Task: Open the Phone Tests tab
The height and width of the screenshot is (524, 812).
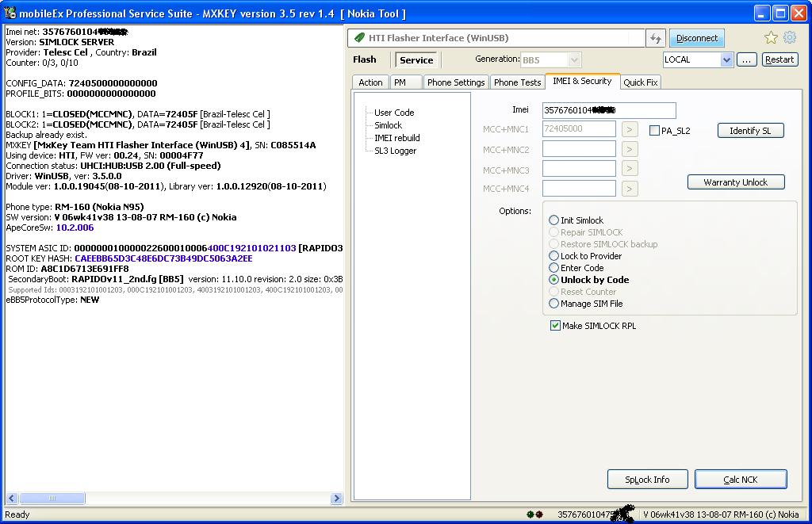Action: [x=517, y=82]
